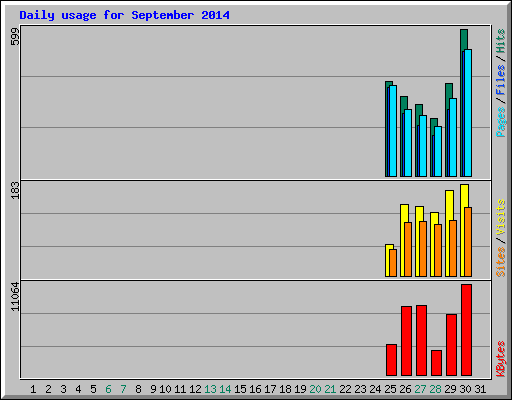This screenshot has height=400, width=512.
Task: Click the day 30 red KBytes bar
Action: [467, 330]
